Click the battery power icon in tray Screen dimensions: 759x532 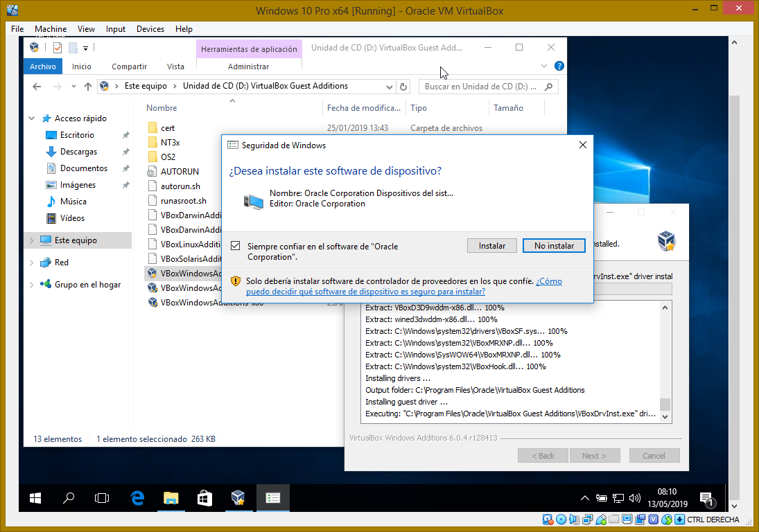pyautogui.click(x=602, y=497)
